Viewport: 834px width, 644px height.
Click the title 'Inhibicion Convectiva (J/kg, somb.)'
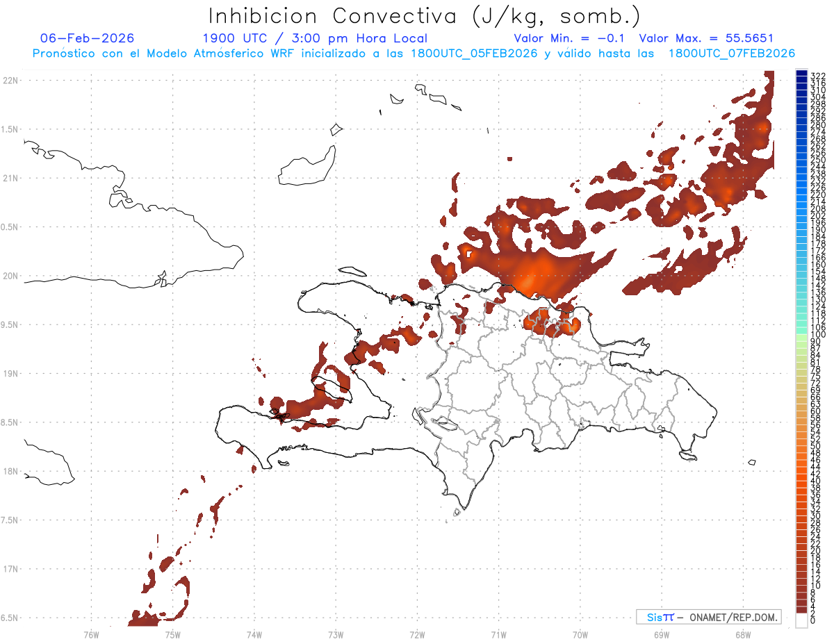[424, 16]
